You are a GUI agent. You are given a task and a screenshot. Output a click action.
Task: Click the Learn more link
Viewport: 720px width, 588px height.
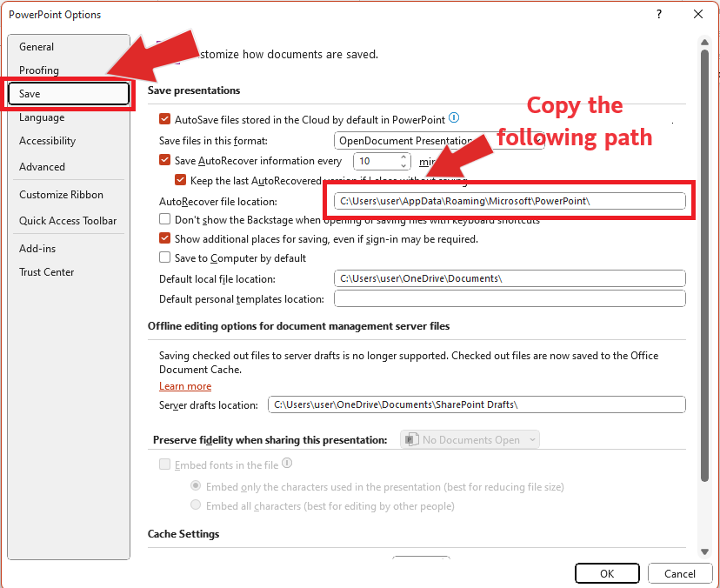pos(185,385)
